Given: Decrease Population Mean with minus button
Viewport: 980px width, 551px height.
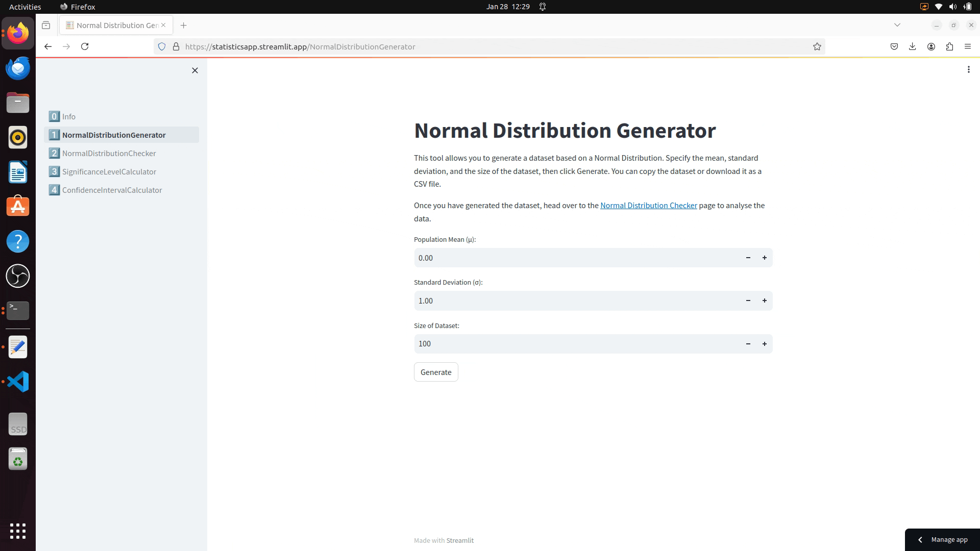Looking at the screenshot, I should click(748, 258).
